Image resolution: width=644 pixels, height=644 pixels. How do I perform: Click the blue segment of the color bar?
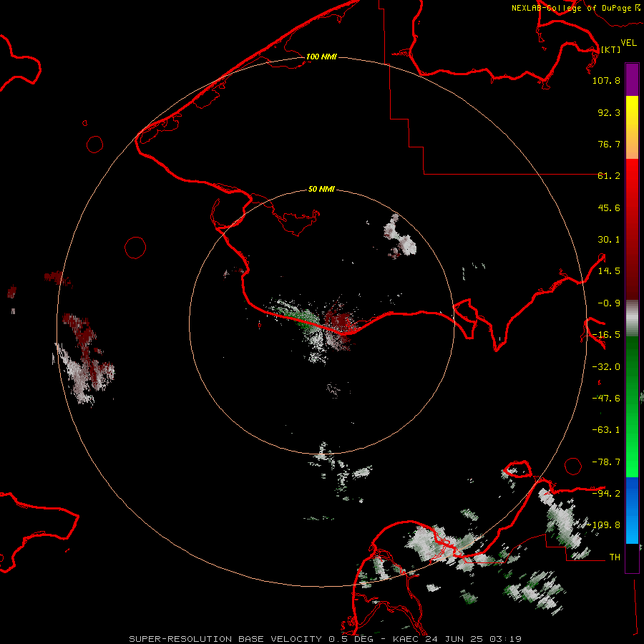pyautogui.click(x=632, y=510)
